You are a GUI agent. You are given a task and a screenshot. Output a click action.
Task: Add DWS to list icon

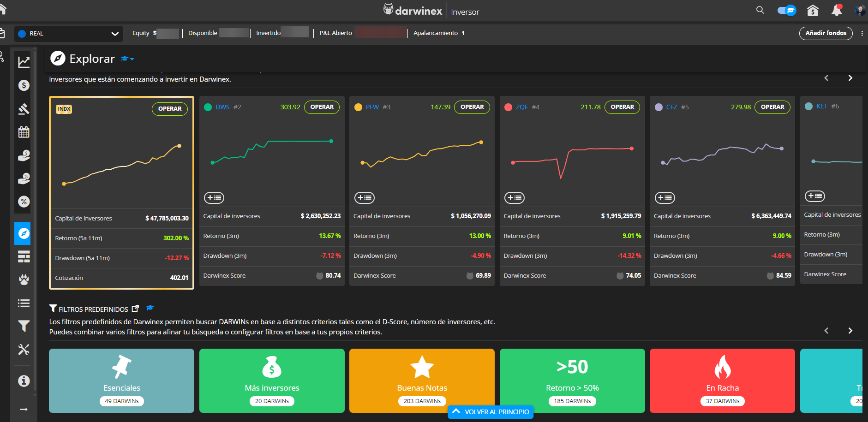click(x=214, y=198)
